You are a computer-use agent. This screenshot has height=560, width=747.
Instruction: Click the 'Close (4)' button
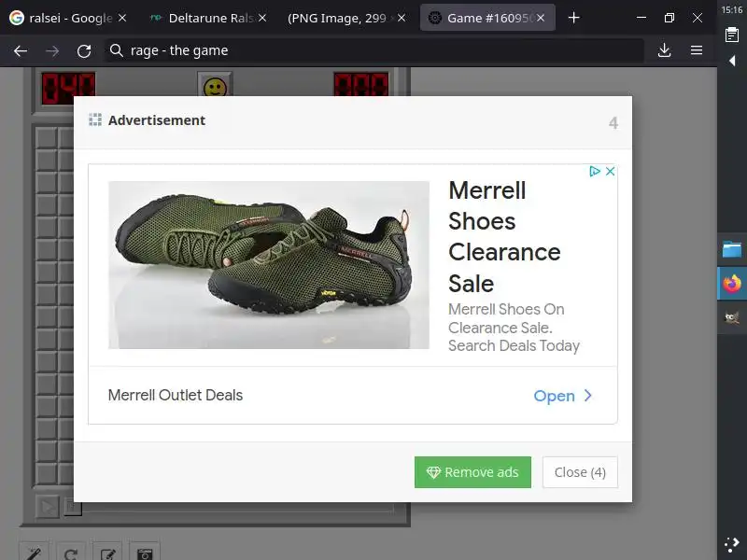point(580,472)
